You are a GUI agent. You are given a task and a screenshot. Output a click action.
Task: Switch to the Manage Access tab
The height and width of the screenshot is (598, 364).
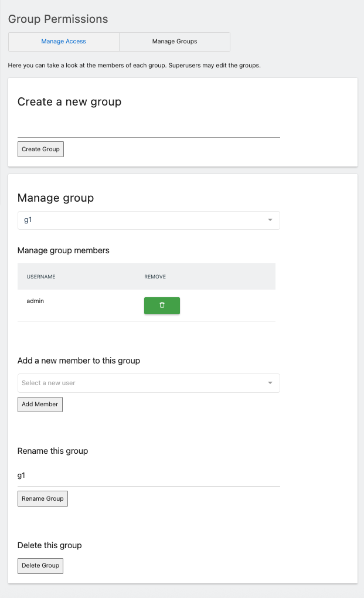(63, 42)
